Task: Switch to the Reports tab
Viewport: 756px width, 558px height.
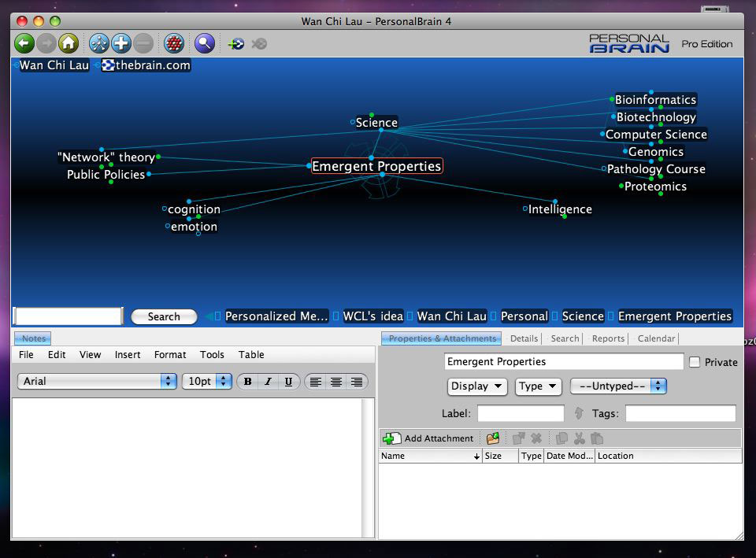Action: (608, 338)
